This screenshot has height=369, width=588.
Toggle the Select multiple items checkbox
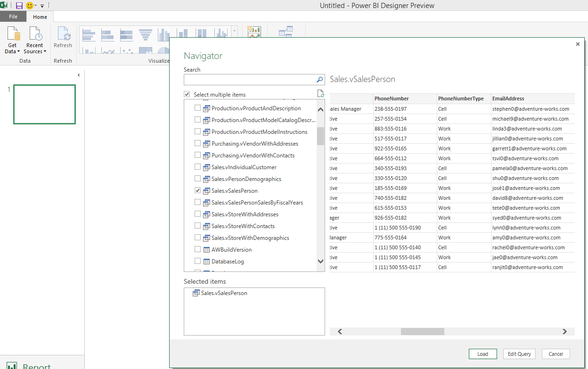click(x=187, y=95)
